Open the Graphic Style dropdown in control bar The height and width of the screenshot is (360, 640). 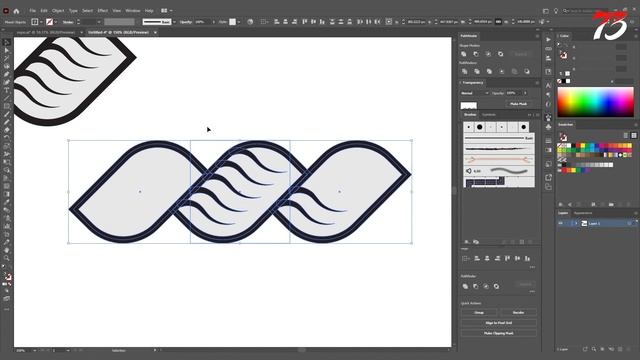pos(239,22)
